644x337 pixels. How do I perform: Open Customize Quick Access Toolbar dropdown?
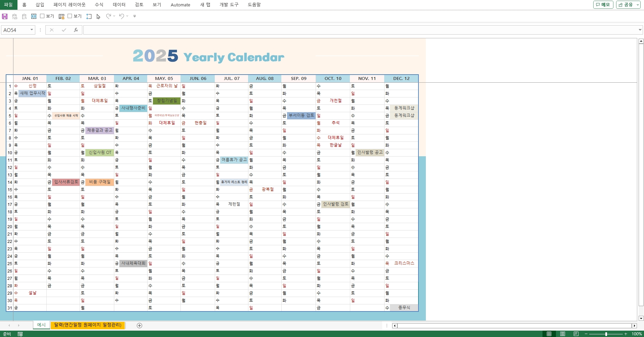134,16
